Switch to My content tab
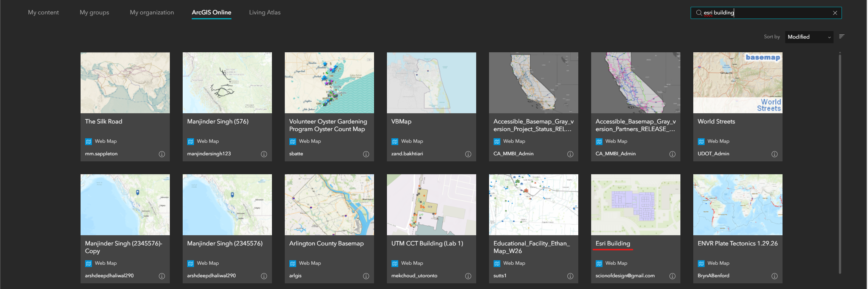Image resolution: width=868 pixels, height=289 pixels. (x=43, y=12)
